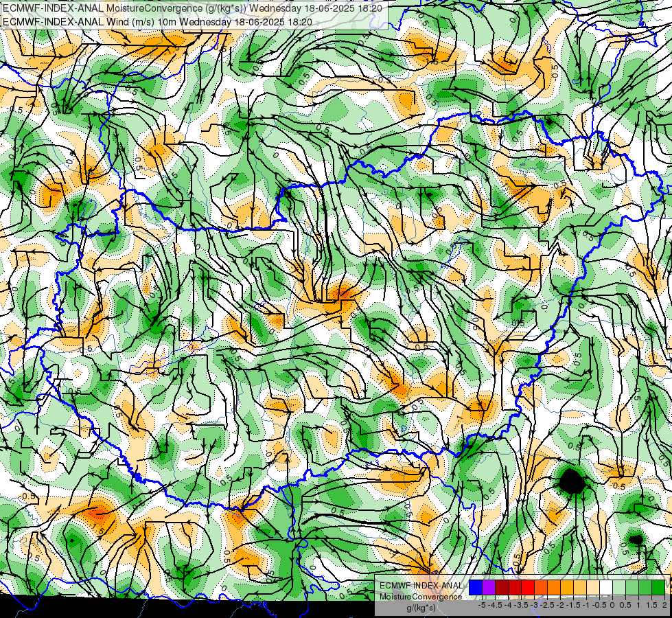Click the '-5' legend tick label
The image size is (672, 618).
[482, 605]
